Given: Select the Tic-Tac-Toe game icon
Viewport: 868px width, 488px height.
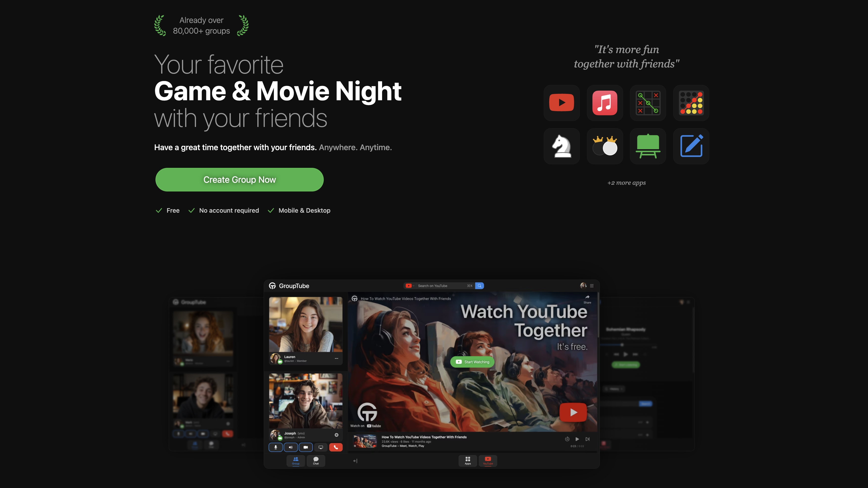Looking at the screenshot, I should coord(648,103).
